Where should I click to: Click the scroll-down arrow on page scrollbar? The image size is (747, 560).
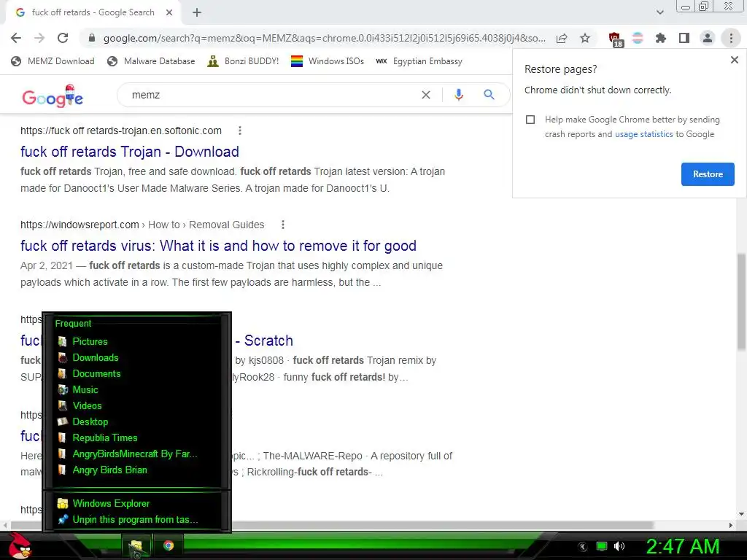(741, 514)
